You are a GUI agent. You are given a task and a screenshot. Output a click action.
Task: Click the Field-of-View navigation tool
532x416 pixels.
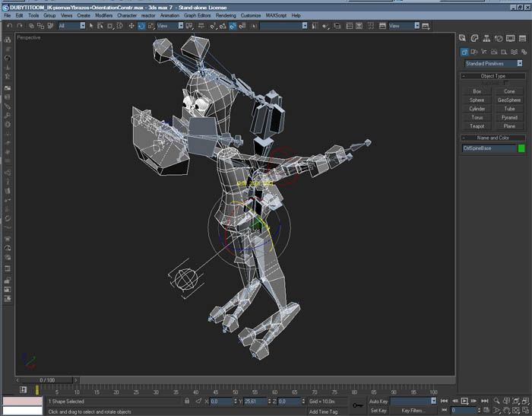tap(497, 410)
